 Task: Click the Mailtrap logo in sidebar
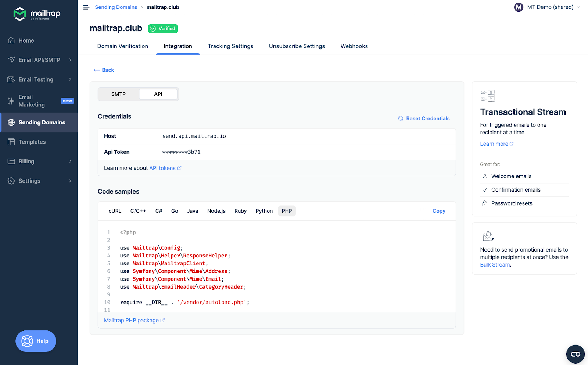37,14
